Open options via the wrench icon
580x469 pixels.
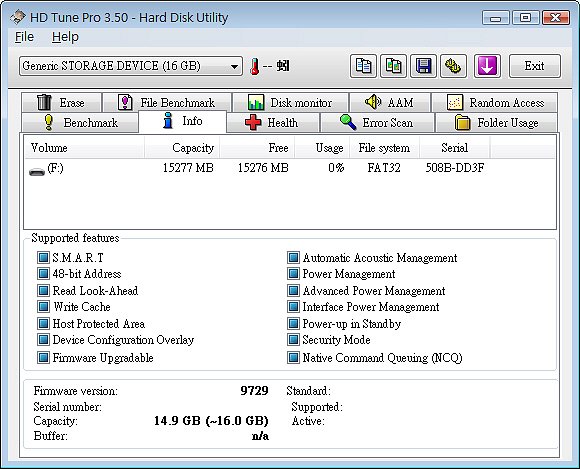click(453, 66)
